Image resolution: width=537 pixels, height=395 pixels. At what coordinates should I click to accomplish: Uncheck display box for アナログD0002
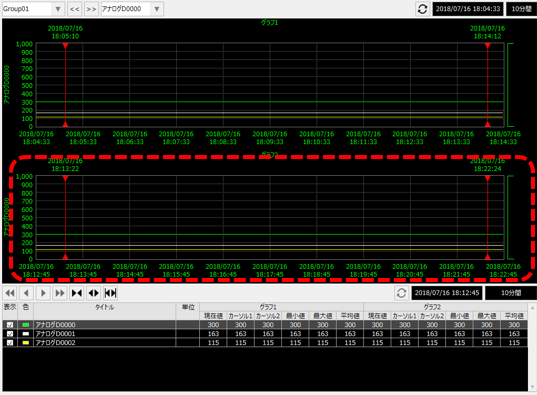pos(10,343)
